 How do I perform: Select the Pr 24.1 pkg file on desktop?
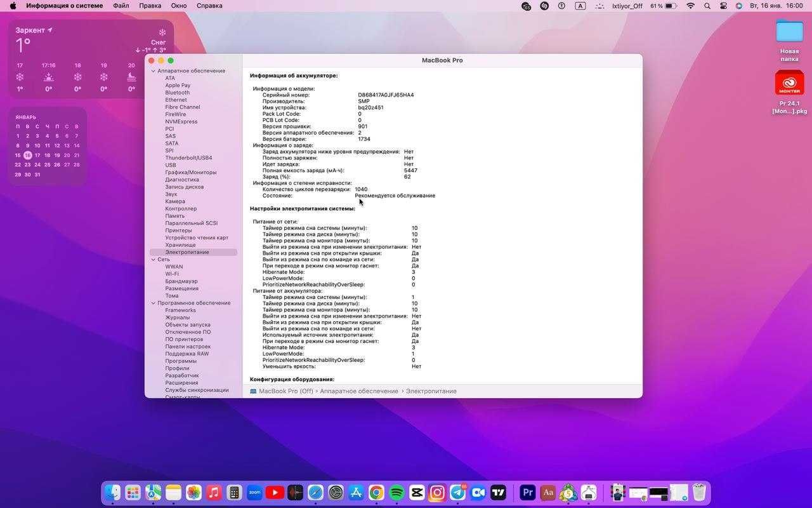click(x=789, y=93)
